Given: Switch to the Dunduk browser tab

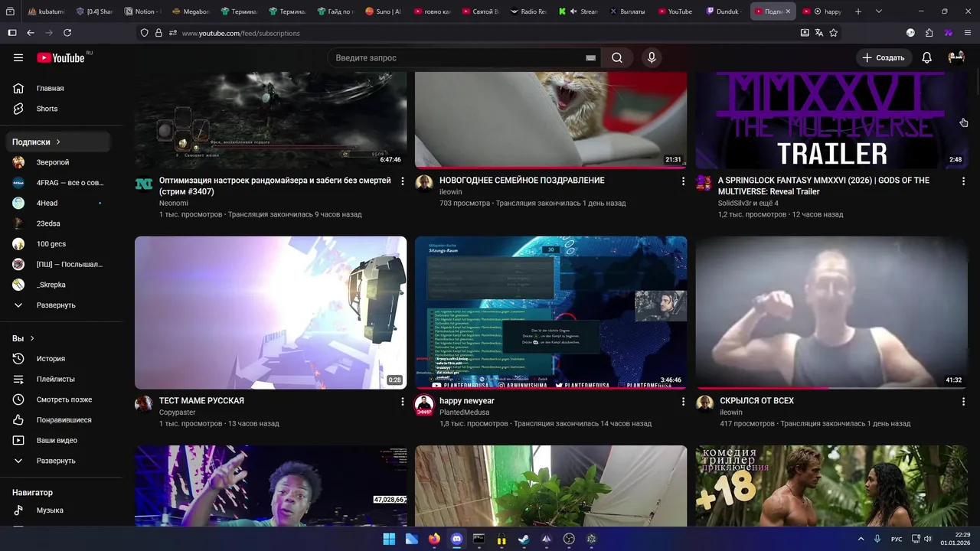Looking at the screenshot, I should 723,11.
